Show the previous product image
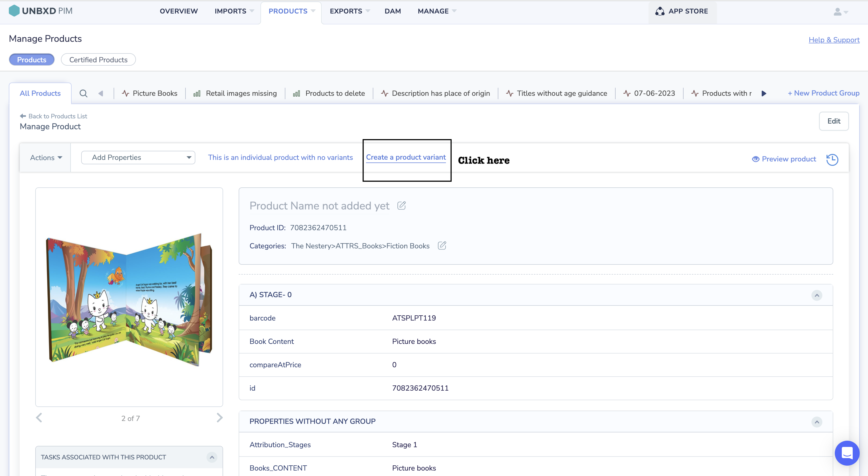This screenshot has width=868, height=476. coord(39,418)
